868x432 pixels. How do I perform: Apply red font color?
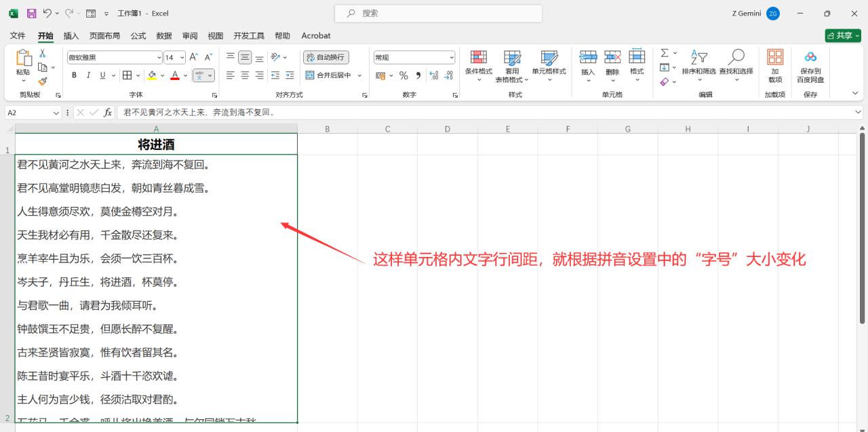pyautogui.click(x=175, y=75)
